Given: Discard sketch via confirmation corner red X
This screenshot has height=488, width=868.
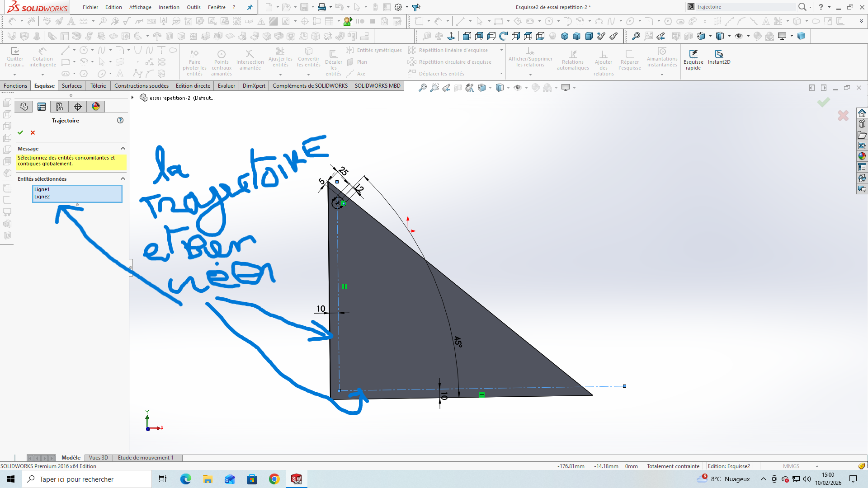Looking at the screenshot, I should (843, 116).
